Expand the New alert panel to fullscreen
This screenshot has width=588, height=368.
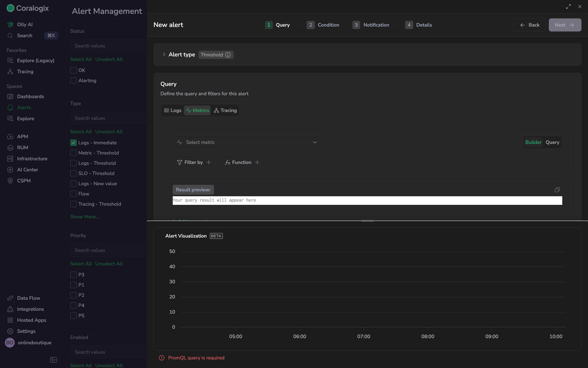[x=568, y=7]
